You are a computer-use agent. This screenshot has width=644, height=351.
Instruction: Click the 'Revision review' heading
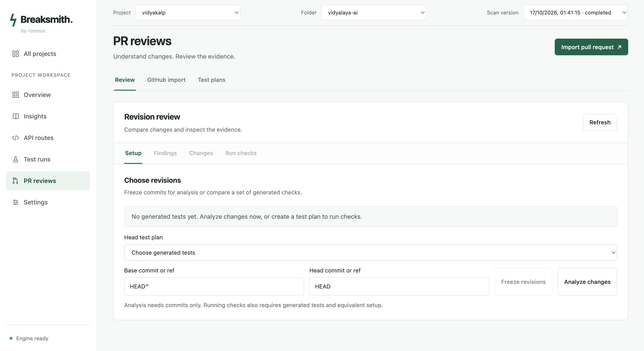[152, 117]
